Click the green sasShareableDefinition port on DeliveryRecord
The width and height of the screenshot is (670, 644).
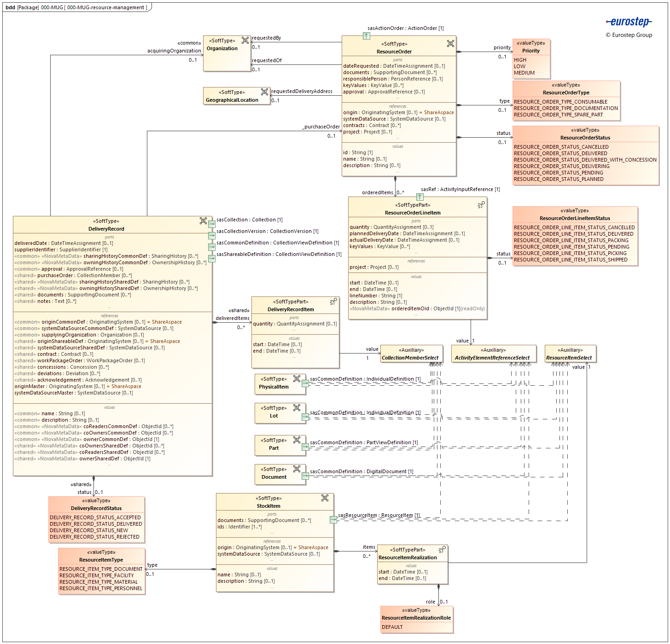[211, 258]
